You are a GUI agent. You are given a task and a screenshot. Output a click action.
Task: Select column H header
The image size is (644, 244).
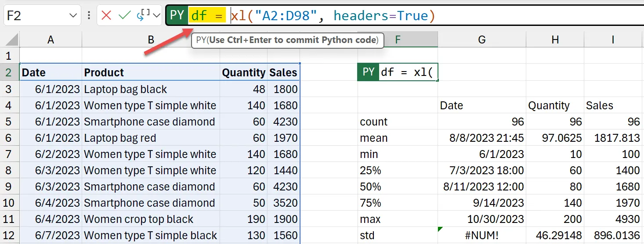[x=555, y=40]
